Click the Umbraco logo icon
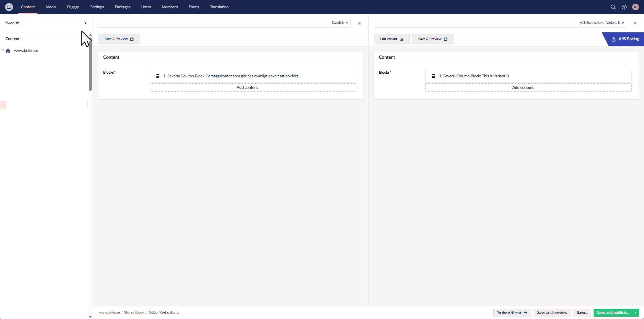 point(9,7)
